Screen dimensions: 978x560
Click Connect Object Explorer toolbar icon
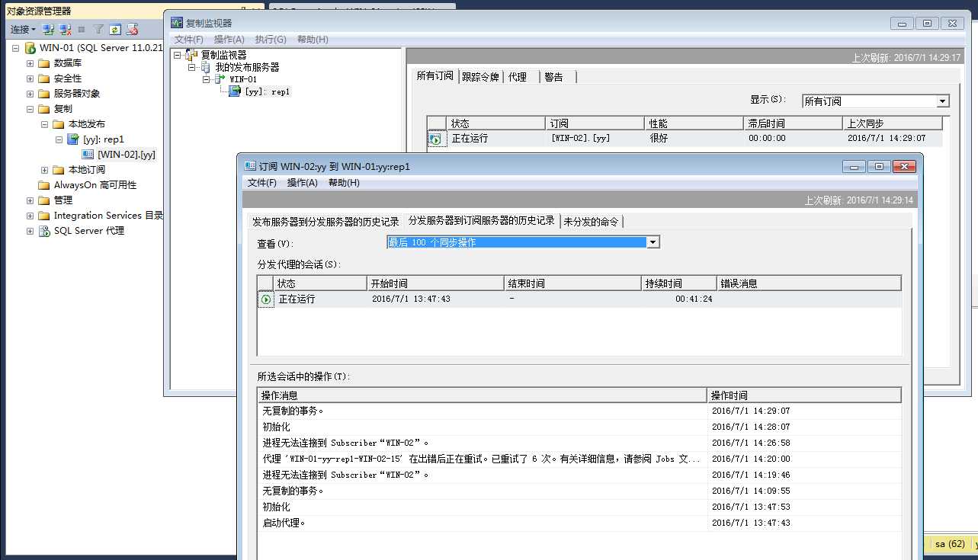[x=49, y=30]
